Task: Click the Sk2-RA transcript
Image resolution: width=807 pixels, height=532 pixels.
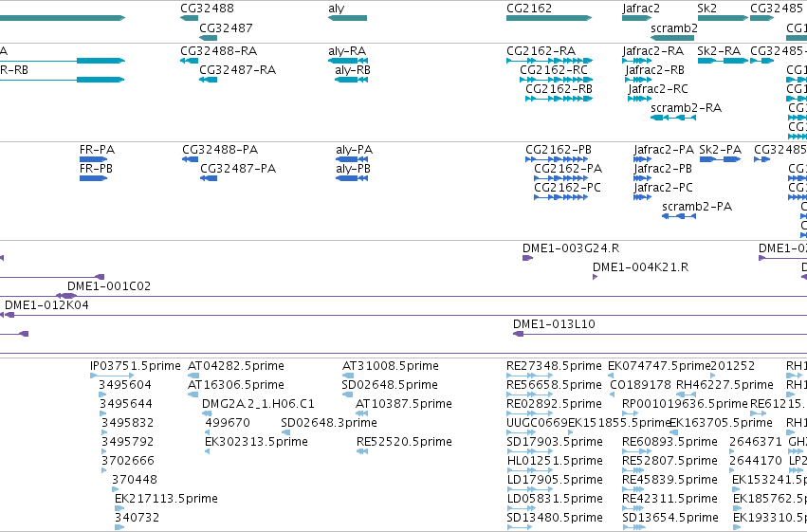Action: click(719, 51)
